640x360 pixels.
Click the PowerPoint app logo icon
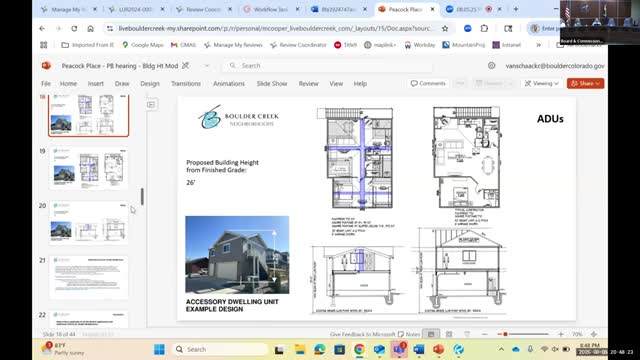pos(46,66)
